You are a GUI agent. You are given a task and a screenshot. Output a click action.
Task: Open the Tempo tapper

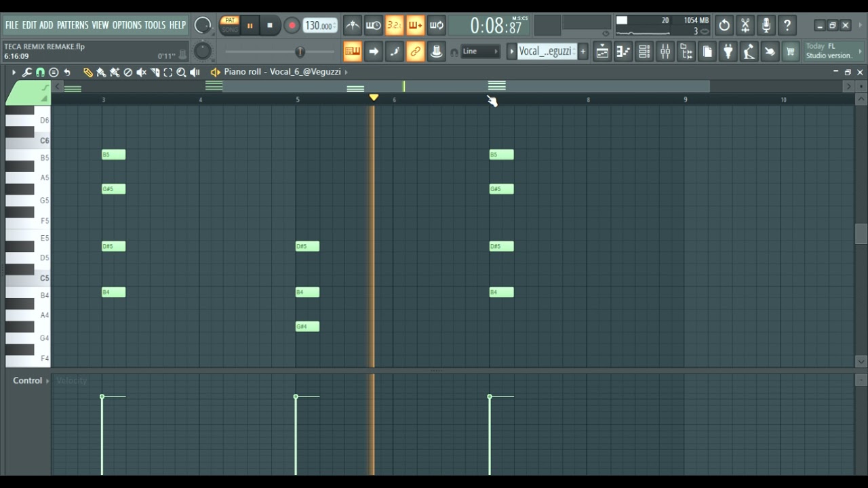click(x=749, y=52)
